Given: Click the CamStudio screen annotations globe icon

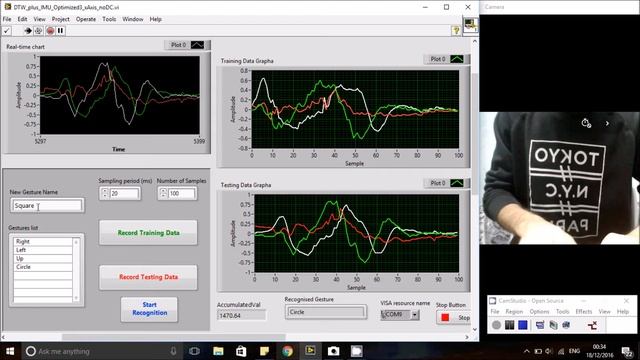Looking at the screenshot, I should [566, 325].
